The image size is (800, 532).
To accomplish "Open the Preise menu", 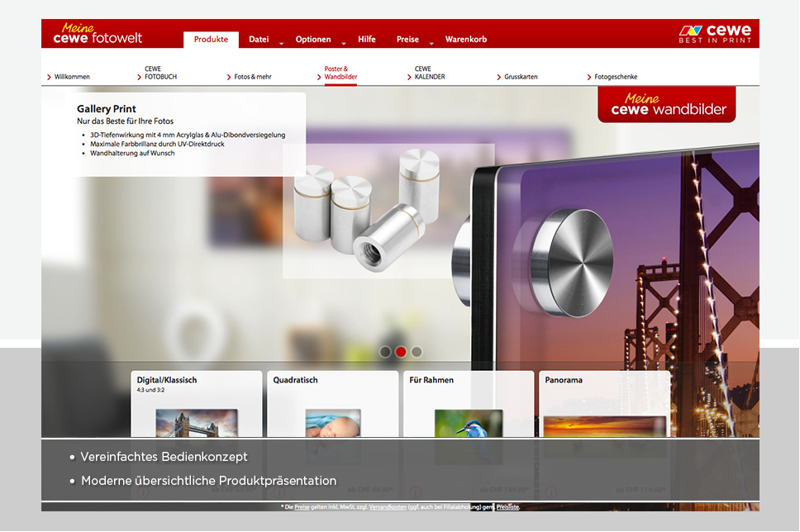I will coord(407,40).
